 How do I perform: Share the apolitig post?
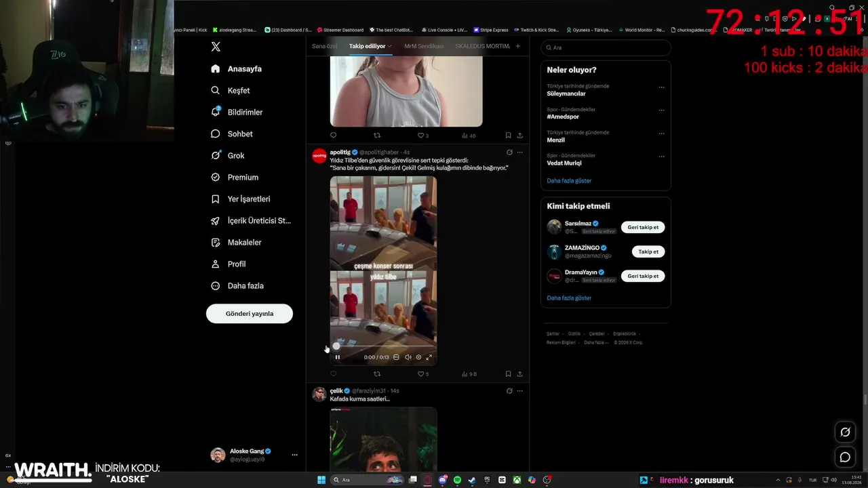click(x=519, y=373)
